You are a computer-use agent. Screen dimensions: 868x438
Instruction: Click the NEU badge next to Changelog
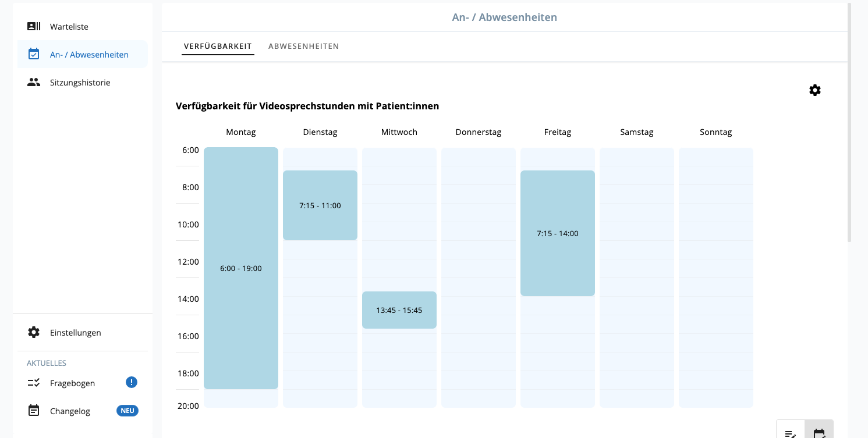(127, 411)
